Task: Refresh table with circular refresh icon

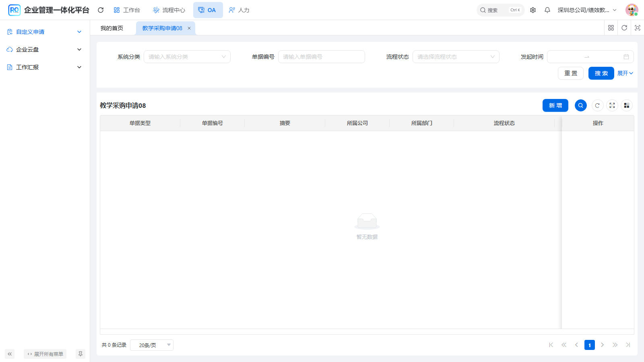Action: (x=597, y=105)
